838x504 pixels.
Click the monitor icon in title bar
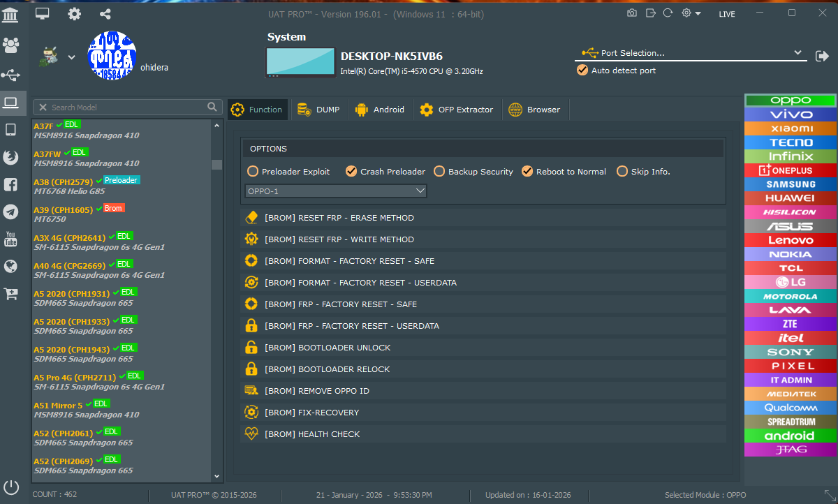tap(43, 13)
